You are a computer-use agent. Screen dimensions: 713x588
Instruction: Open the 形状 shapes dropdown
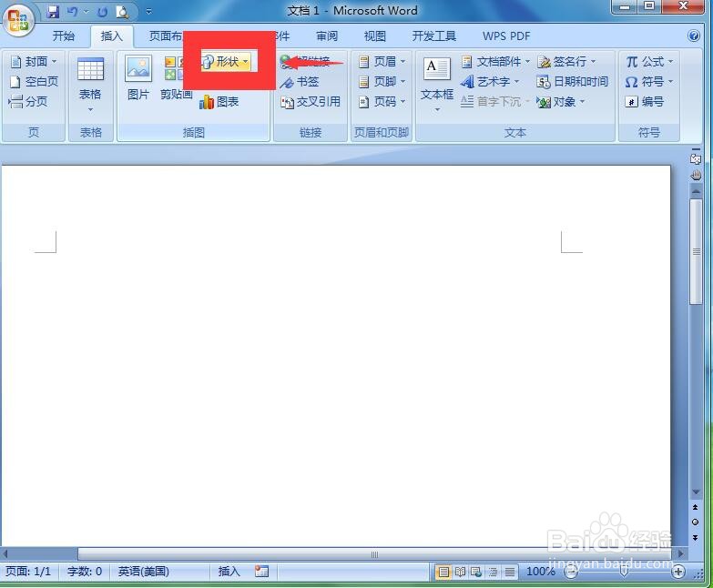[226, 61]
